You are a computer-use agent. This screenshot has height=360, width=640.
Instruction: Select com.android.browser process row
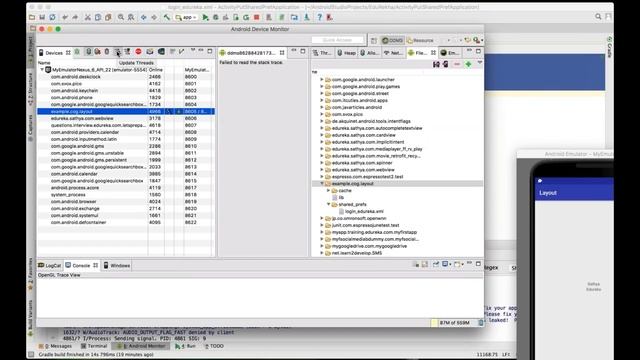point(126,202)
